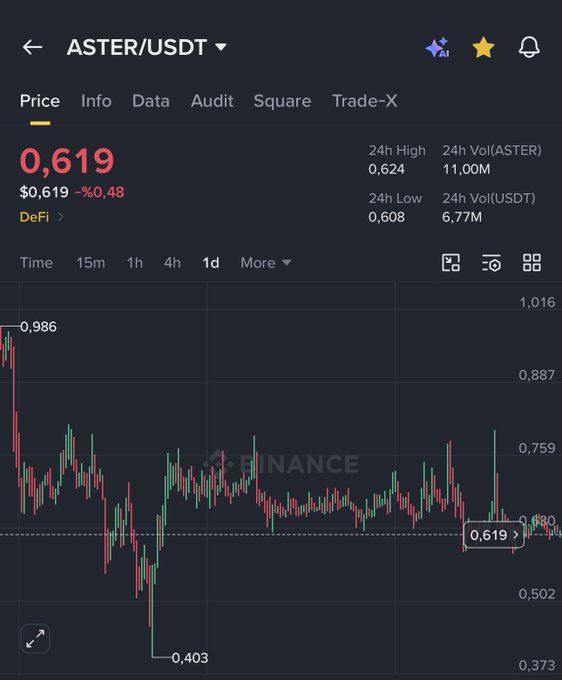This screenshot has height=680, width=562.
Task: Click the $0,619 dollar price text
Action: pyautogui.click(x=44, y=192)
